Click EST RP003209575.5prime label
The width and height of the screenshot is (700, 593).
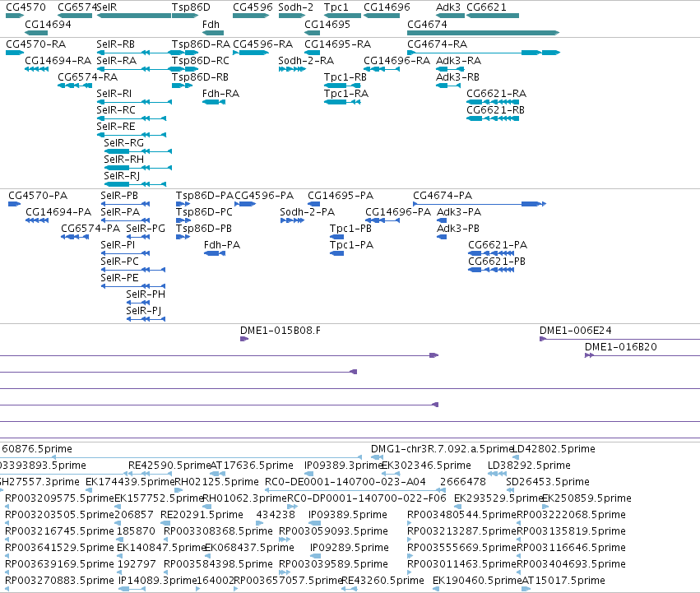(60, 498)
